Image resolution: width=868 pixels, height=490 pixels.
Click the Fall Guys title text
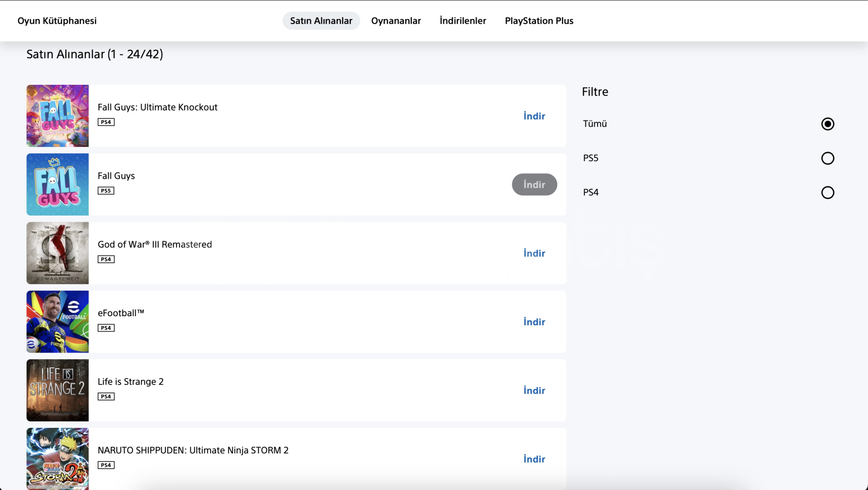[116, 176]
